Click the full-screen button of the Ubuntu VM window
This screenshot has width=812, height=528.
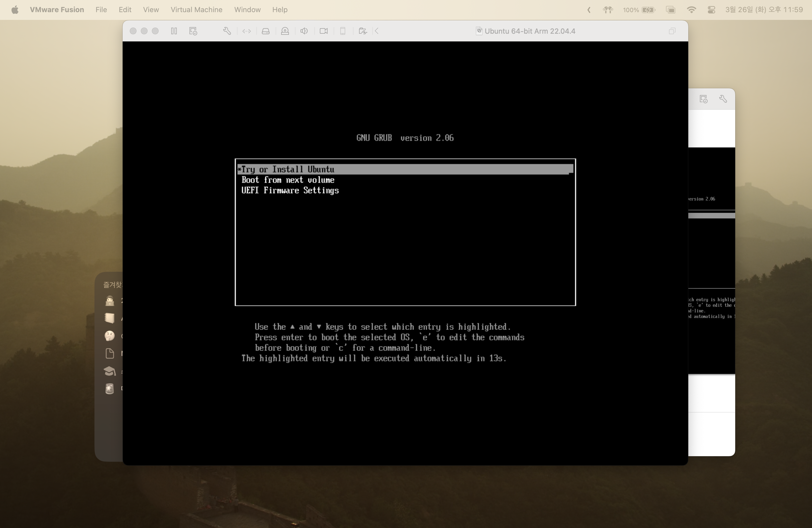pyautogui.click(x=155, y=31)
